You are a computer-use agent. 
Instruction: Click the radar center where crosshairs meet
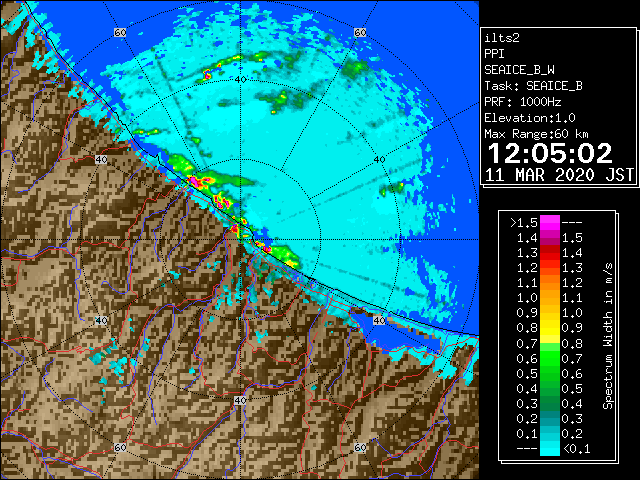click(240, 240)
